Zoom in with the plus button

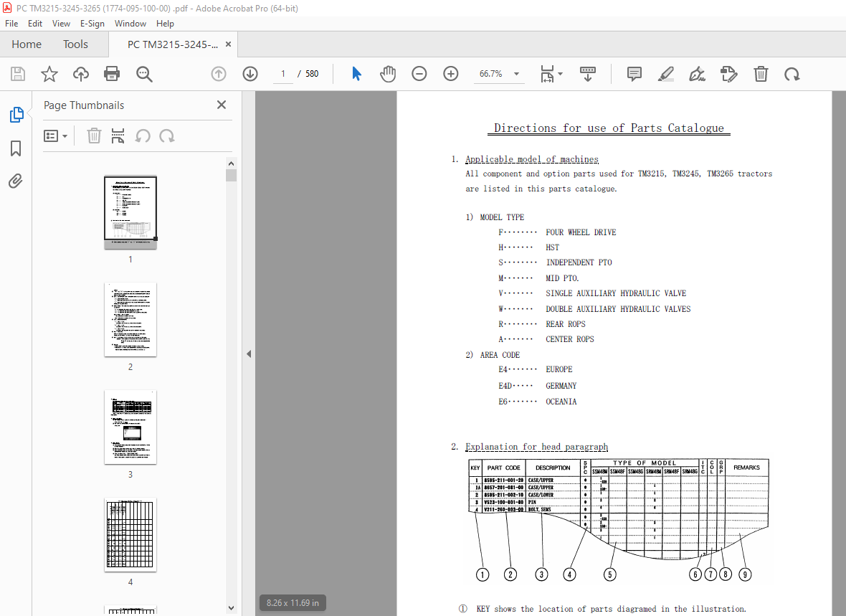(450, 74)
